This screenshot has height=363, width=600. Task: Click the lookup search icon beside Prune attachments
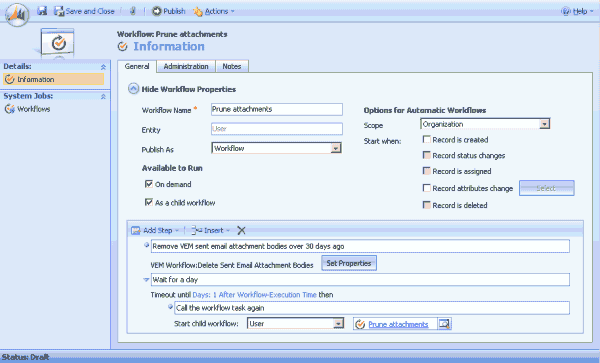click(x=444, y=324)
